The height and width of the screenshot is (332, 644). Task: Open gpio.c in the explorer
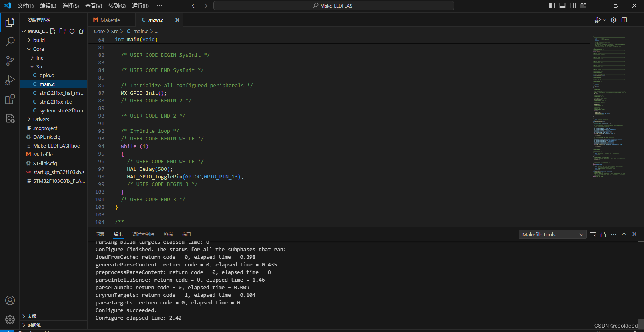(x=54, y=75)
